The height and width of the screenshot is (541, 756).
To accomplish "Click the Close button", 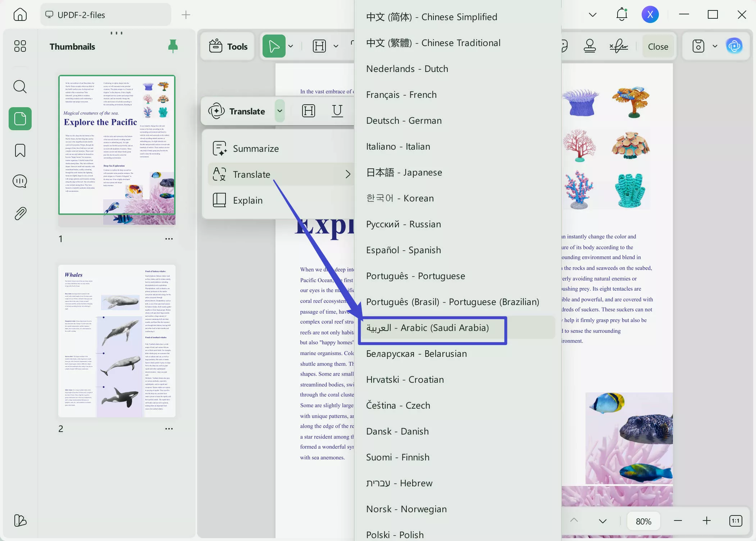I will (x=657, y=46).
